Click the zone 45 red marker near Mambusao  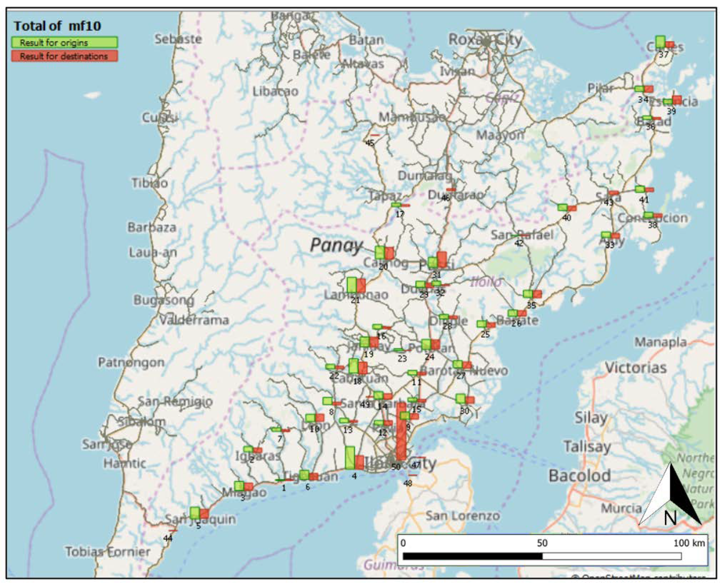tap(375, 135)
